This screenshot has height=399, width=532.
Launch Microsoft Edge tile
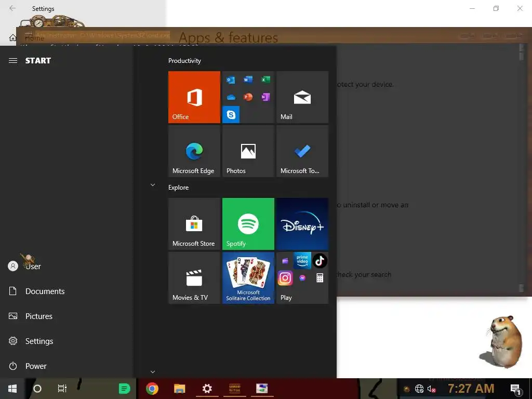click(194, 151)
